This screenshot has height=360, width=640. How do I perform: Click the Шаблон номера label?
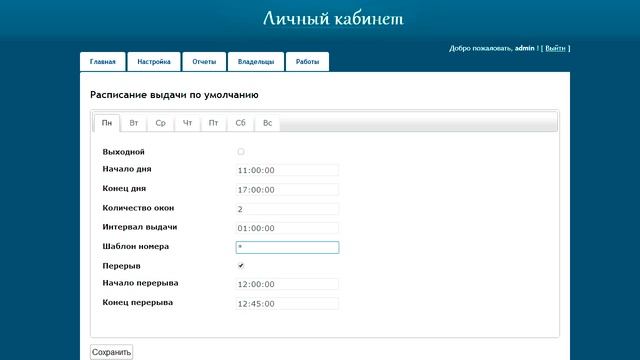[136, 247]
